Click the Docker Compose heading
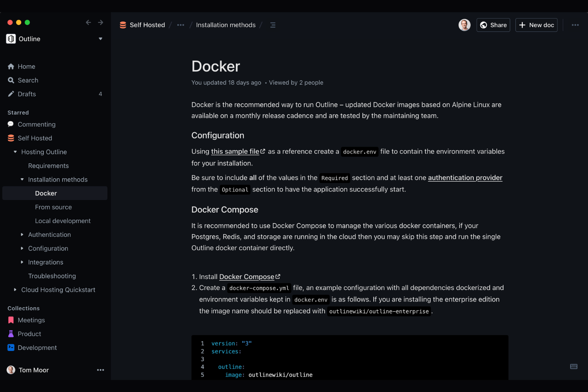 tap(225, 210)
